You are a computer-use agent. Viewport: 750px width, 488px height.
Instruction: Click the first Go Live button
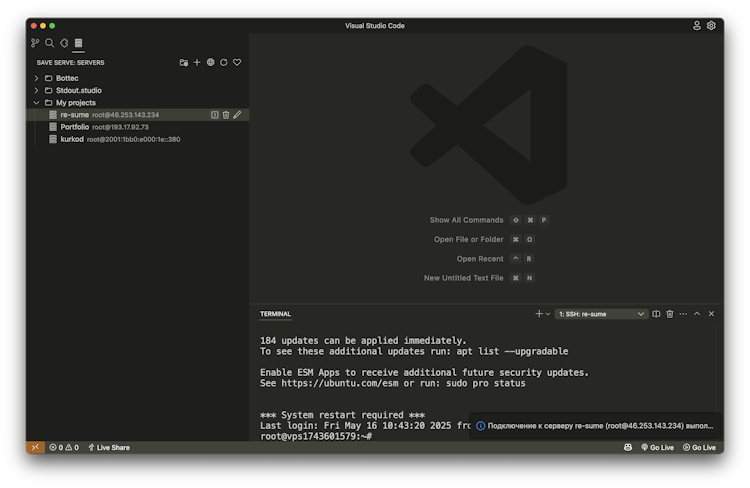658,447
